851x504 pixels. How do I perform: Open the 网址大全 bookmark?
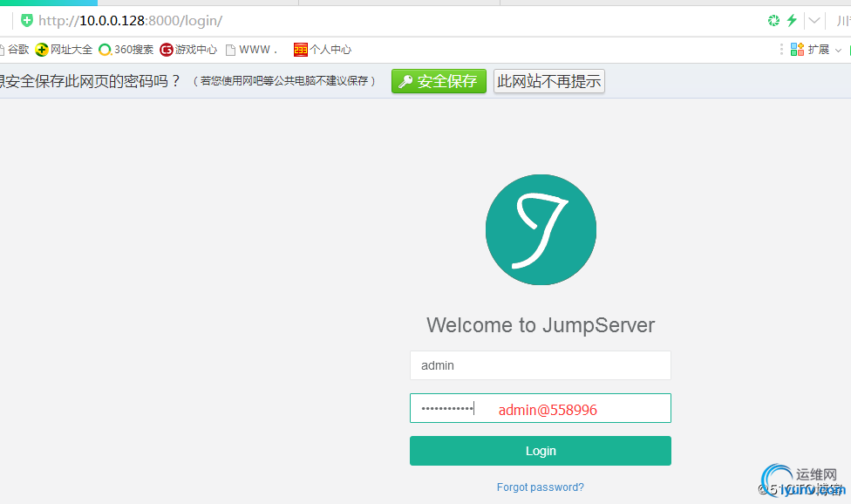tap(64, 50)
